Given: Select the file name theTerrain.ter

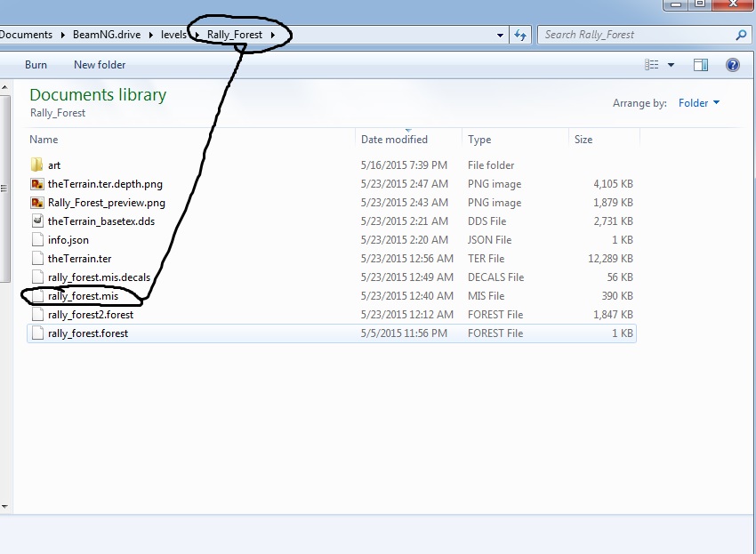Looking at the screenshot, I should tap(79, 259).
